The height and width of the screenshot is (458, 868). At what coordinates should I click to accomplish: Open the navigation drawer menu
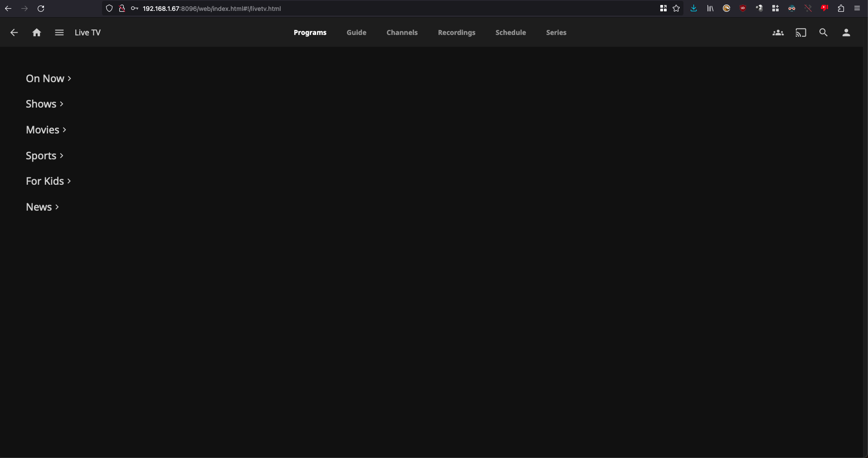pos(59,33)
